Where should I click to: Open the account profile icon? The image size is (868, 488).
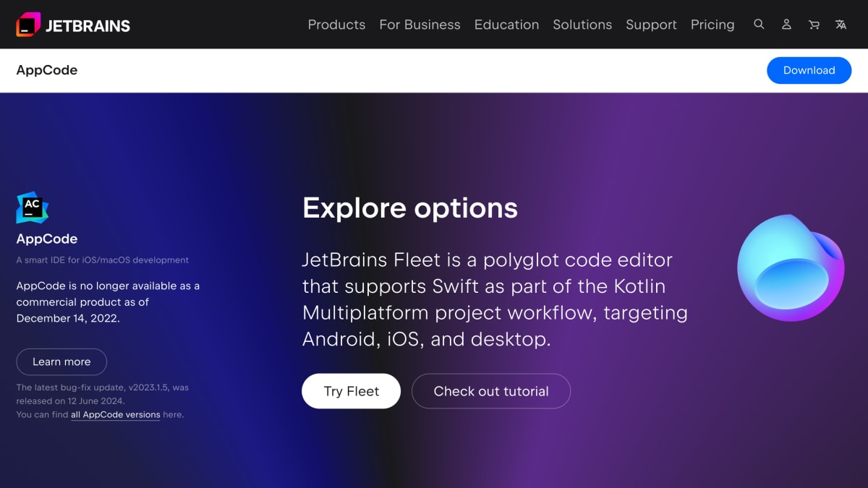(786, 24)
